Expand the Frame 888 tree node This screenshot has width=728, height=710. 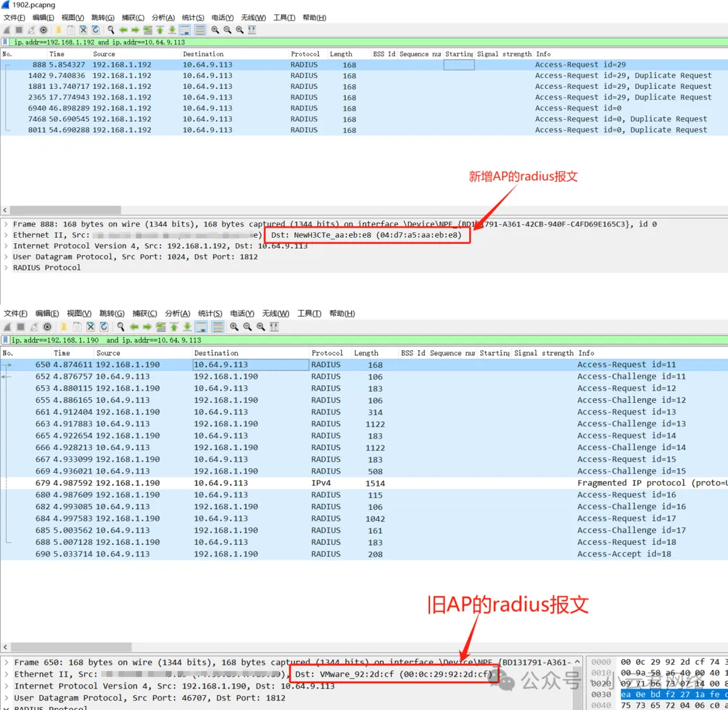click(6, 224)
